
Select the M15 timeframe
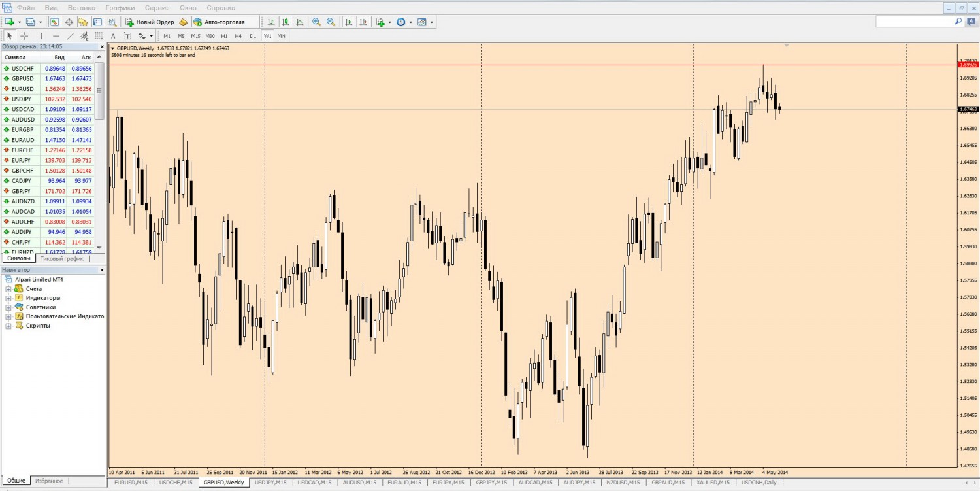pos(195,36)
